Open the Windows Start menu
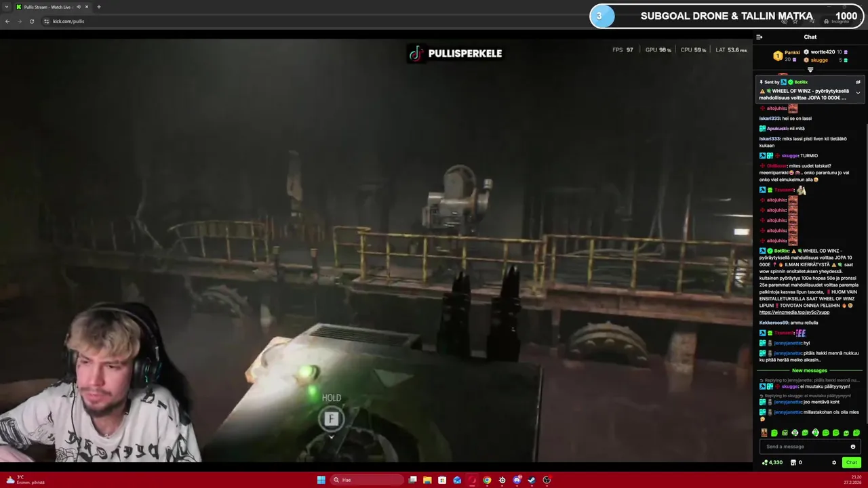Viewport: 868px width, 488px height. [321, 480]
